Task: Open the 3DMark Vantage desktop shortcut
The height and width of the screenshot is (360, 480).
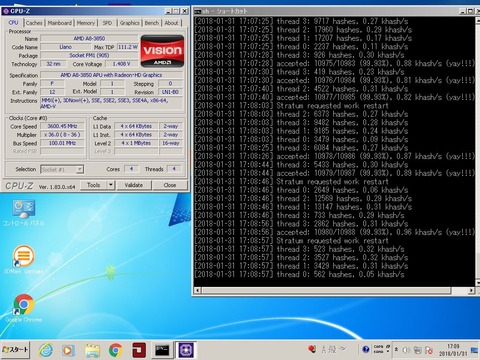Action: click(23, 260)
